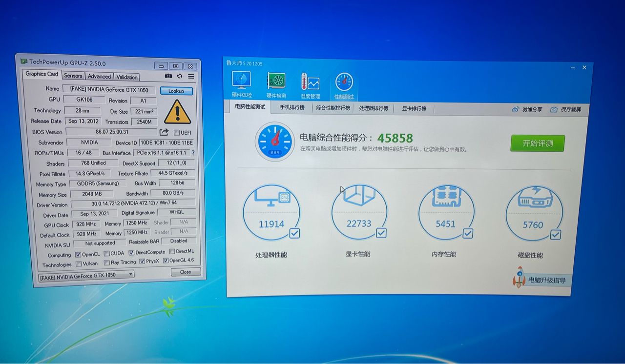The width and height of the screenshot is (625, 364).
Task: Toggle the PhysX checkbox
Action: point(142,262)
